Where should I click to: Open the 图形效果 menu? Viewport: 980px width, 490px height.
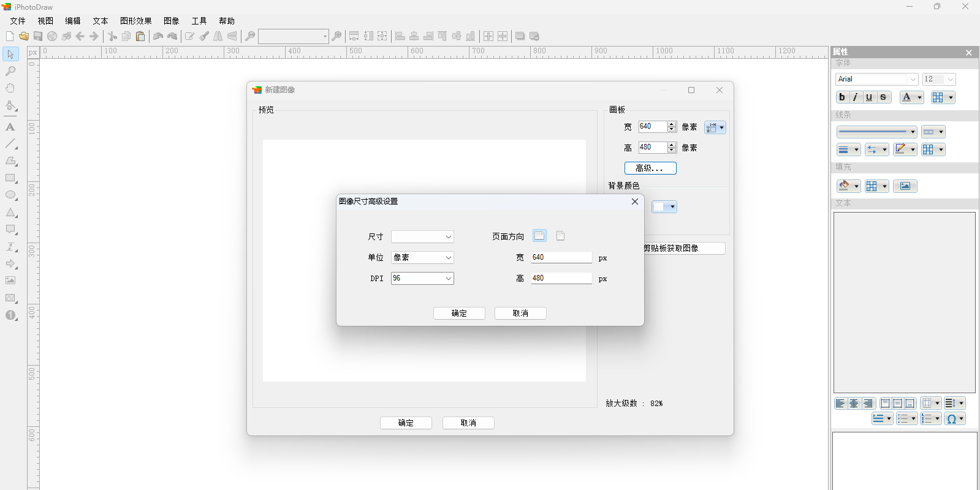(x=135, y=21)
